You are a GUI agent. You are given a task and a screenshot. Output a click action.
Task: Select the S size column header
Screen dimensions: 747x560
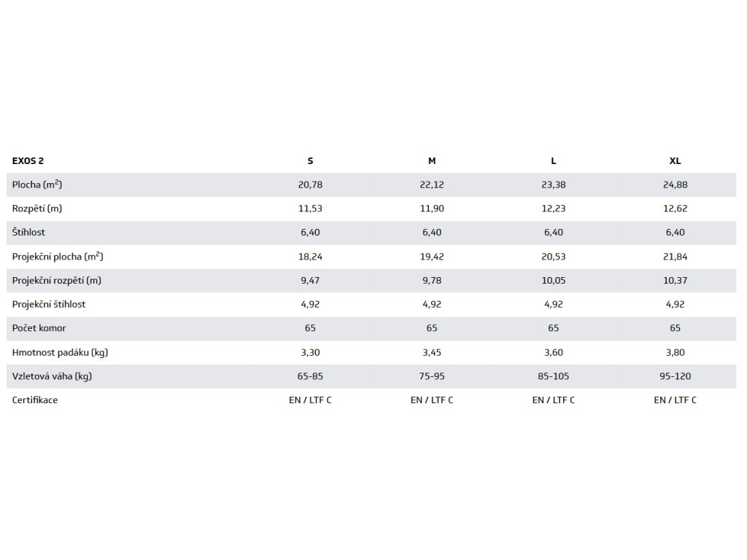tap(310, 161)
